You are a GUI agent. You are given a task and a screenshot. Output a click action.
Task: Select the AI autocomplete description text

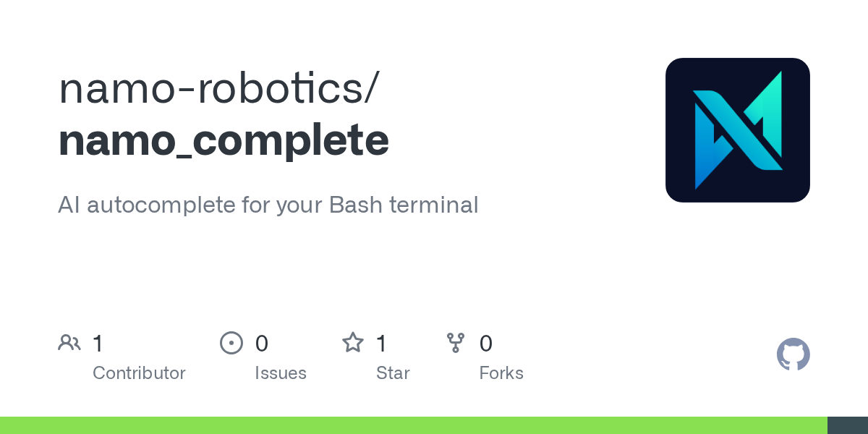pyautogui.click(x=268, y=205)
